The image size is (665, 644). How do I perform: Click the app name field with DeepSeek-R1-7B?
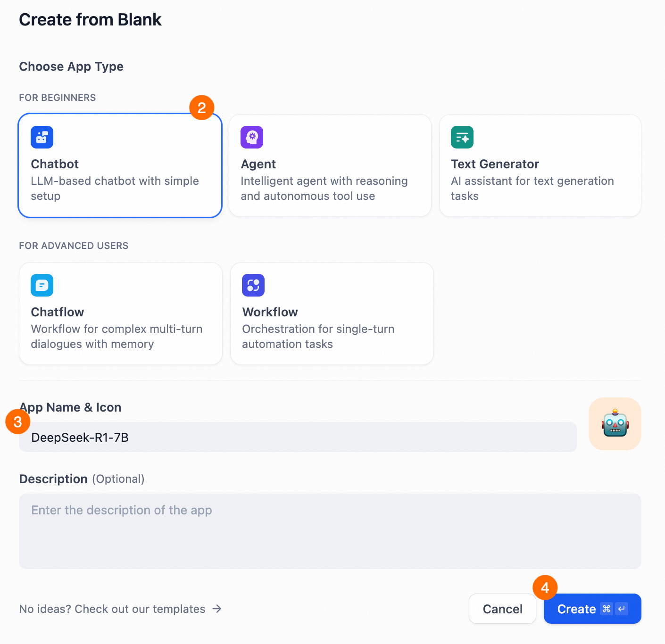click(297, 437)
